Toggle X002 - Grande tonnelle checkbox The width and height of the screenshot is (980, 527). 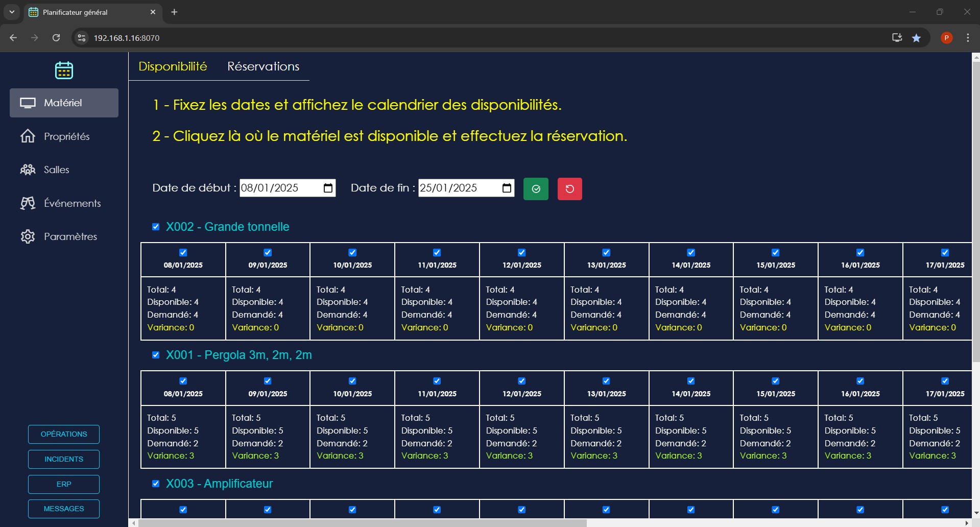(x=156, y=227)
